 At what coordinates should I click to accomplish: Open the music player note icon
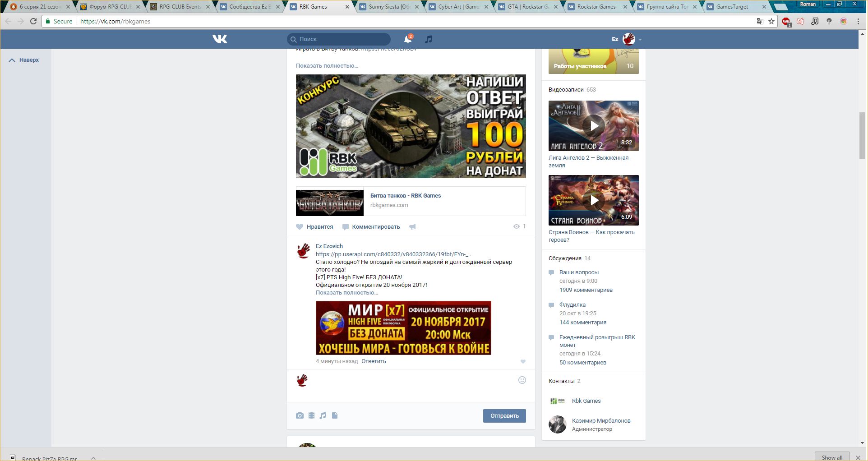pos(429,39)
